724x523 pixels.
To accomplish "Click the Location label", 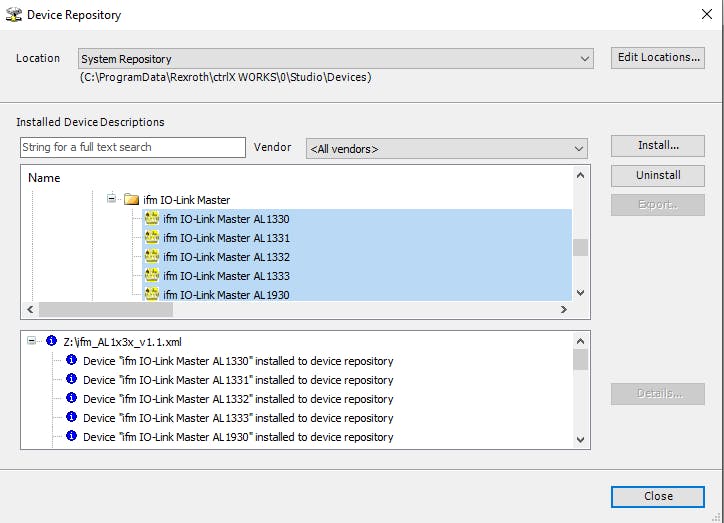I will point(38,58).
